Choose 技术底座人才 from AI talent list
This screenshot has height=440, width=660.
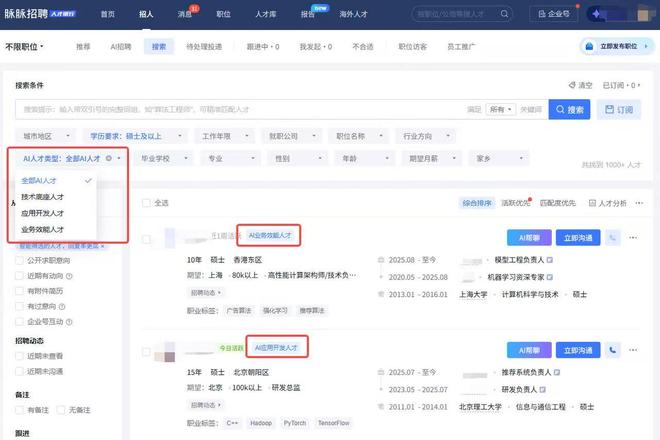click(x=43, y=197)
